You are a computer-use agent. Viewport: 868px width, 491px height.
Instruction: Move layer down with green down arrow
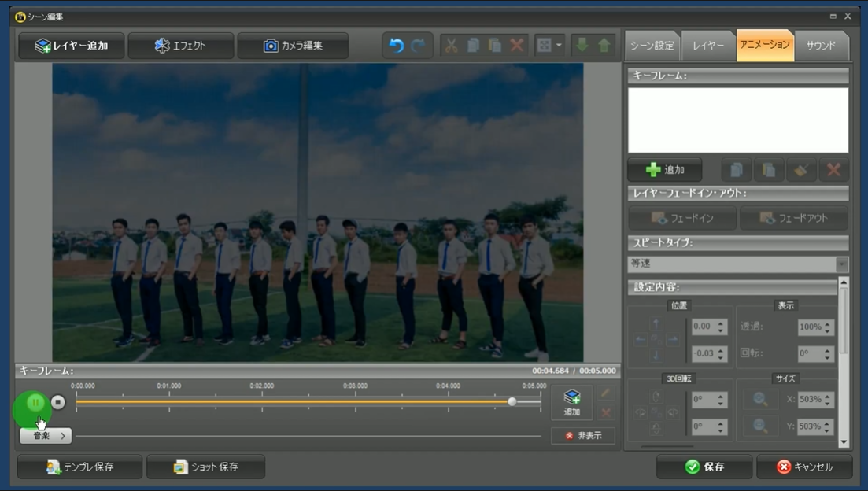point(582,46)
